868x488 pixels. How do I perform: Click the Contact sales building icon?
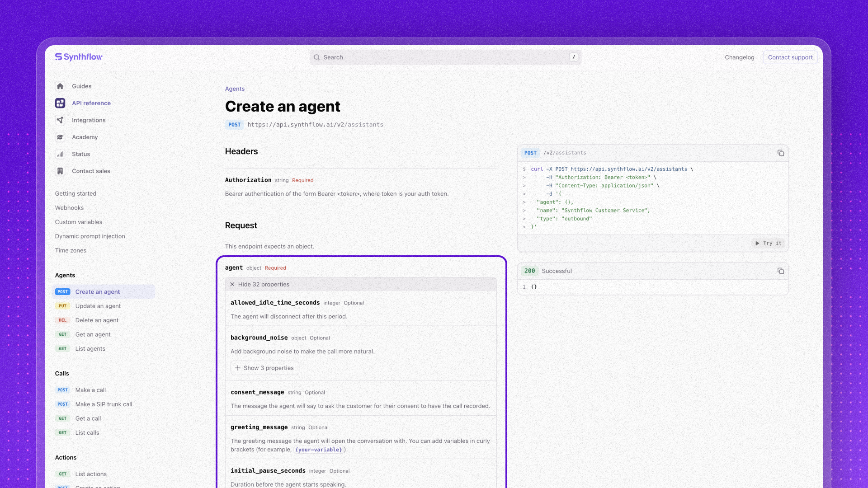(x=60, y=171)
